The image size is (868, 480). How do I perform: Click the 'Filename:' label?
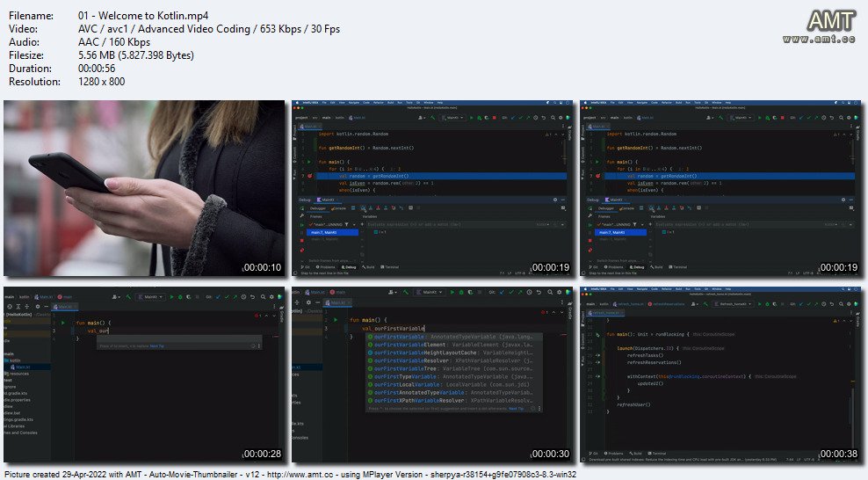31,16
